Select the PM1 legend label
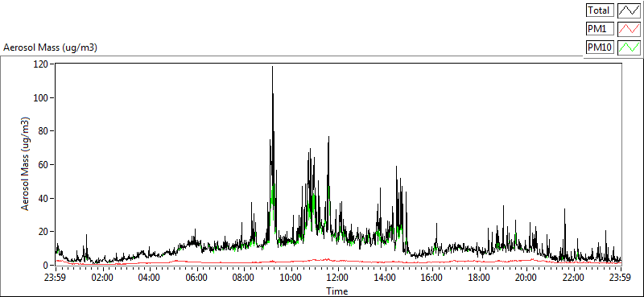This screenshot has height=297, width=644. pyautogui.click(x=600, y=29)
